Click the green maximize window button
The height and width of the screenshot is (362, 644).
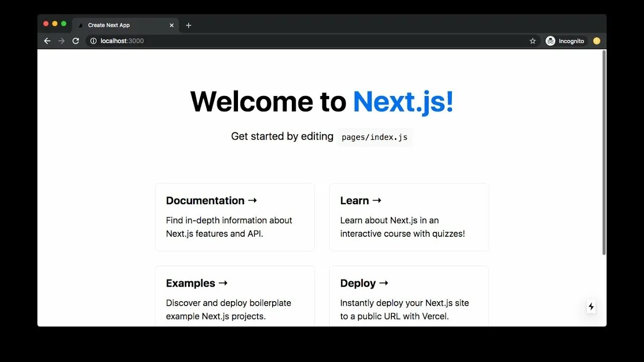[x=63, y=24]
